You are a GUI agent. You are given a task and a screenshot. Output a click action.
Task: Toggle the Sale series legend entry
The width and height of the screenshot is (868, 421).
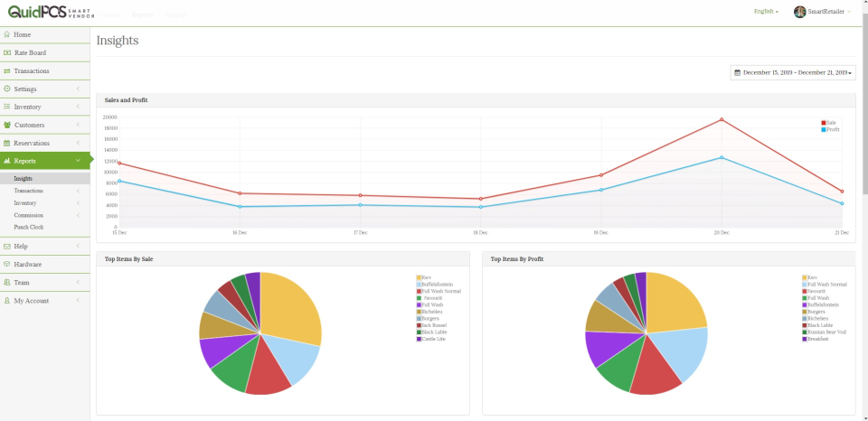(x=829, y=122)
